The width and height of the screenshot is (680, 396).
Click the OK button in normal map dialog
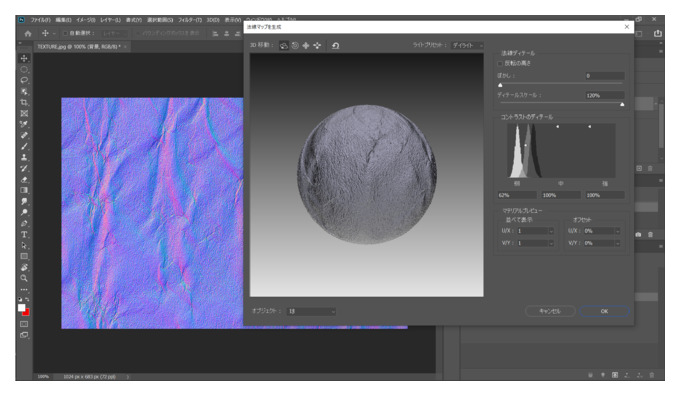click(604, 311)
